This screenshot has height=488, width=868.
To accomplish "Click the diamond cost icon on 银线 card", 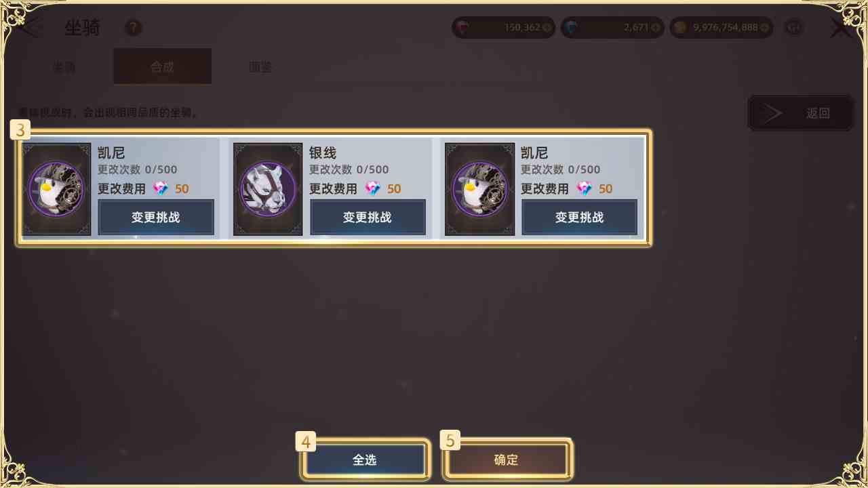I will tap(373, 188).
